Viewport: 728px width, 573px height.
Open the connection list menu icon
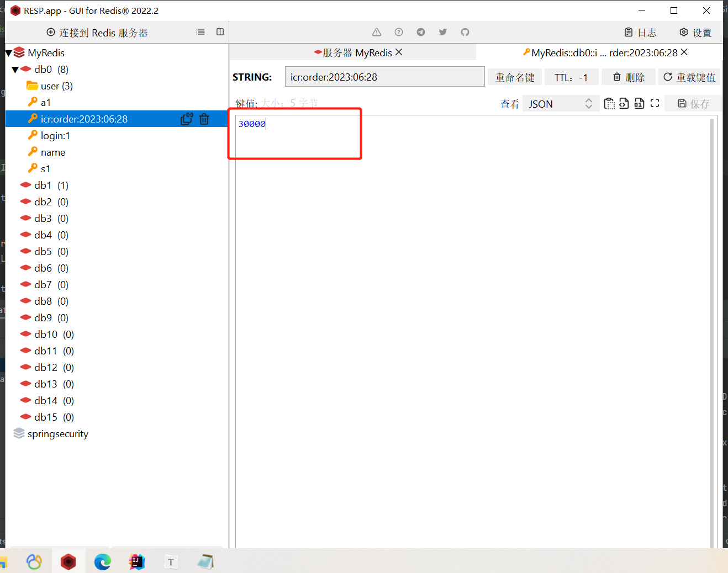tap(201, 32)
